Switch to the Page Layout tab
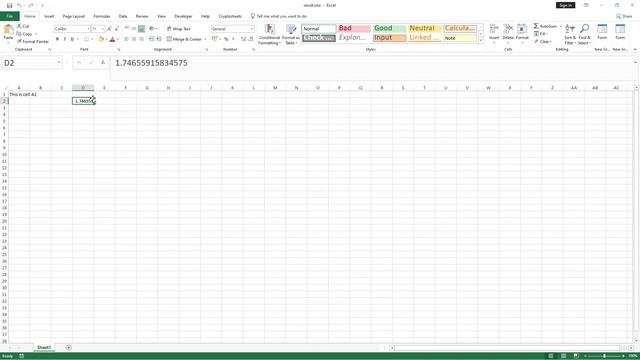The width and height of the screenshot is (640, 360). point(73,16)
